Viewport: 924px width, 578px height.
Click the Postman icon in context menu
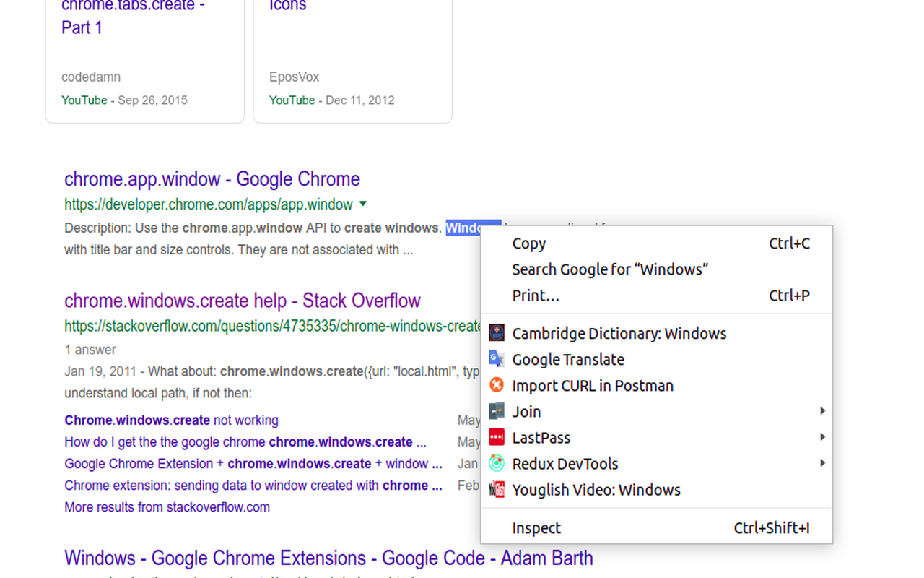[497, 385]
